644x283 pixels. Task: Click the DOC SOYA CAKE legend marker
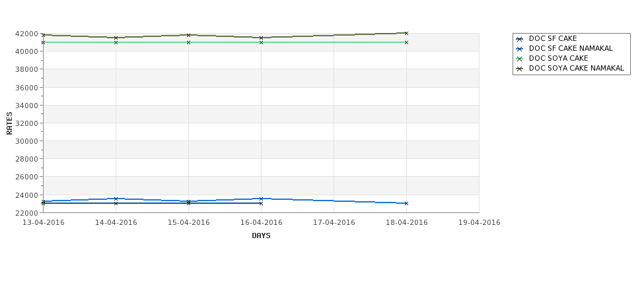(x=520, y=59)
